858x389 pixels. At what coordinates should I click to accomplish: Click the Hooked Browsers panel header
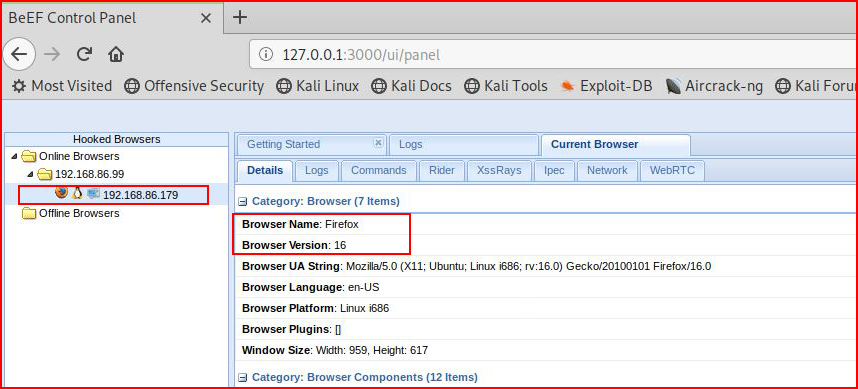117,139
